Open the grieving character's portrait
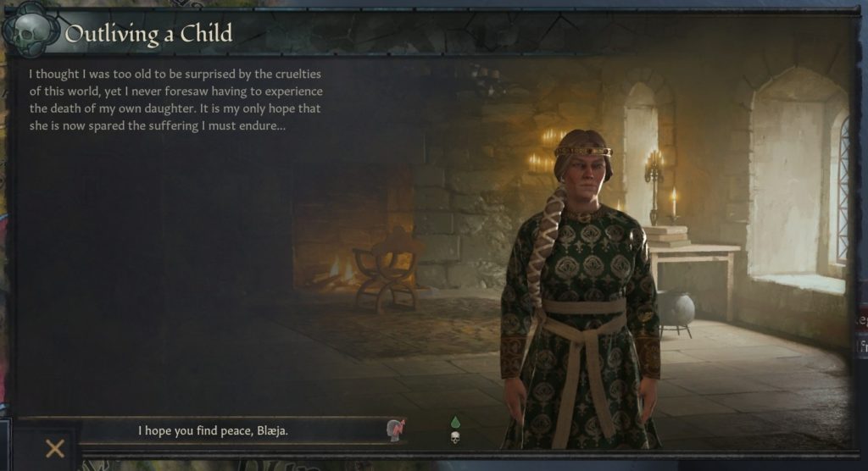This screenshot has width=868, height=471. 581,288
